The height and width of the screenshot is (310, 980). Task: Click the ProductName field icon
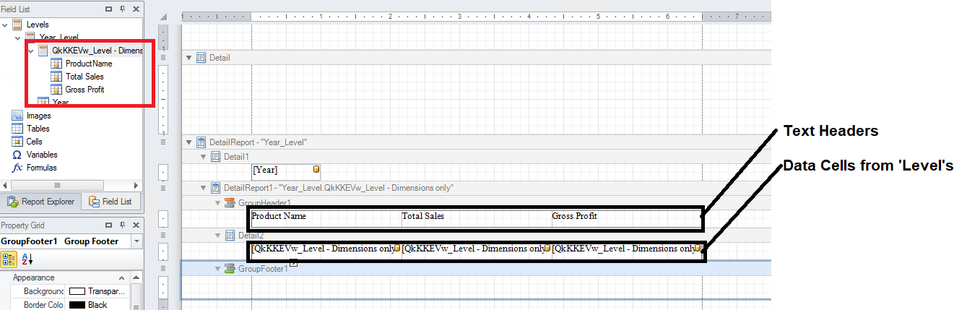(x=56, y=64)
